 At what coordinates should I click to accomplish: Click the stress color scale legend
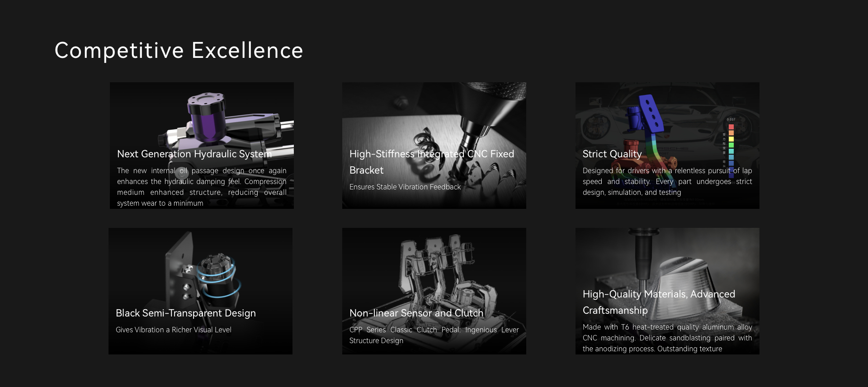click(x=731, y=145)
